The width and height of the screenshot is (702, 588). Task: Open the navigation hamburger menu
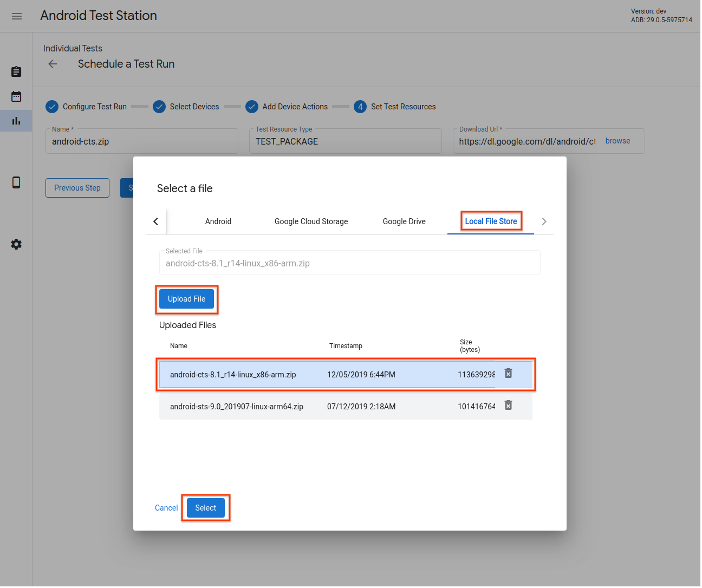coord(16,16)
